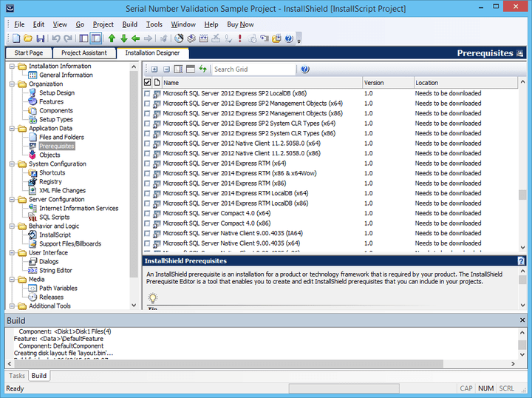Check SQL Server 2014 Express RTM LocalDB (x86)

(x=147, y=203)
